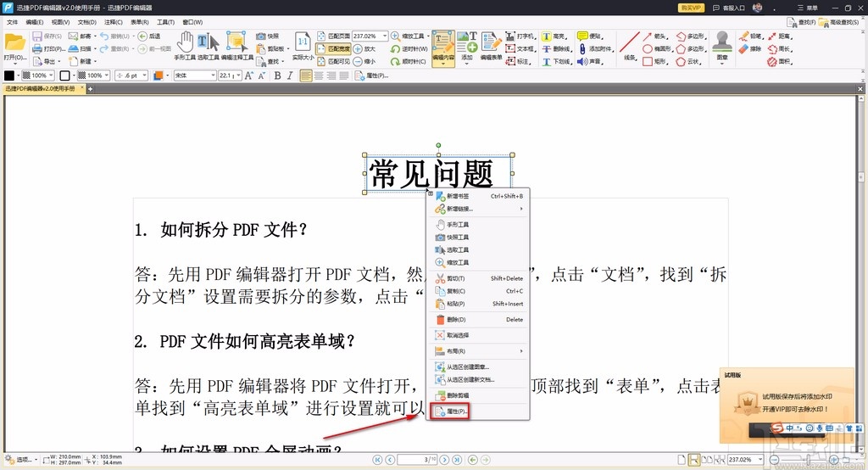Add a 便贴 sticky note
Image resolution: width=868 pixels, height=470 pixels.
590,36
